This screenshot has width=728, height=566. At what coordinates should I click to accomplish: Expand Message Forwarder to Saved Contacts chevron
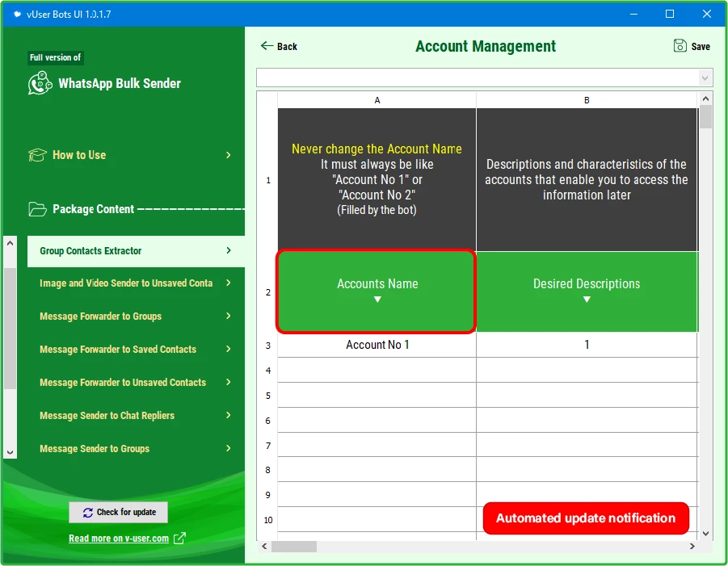(x=228, y=349)
